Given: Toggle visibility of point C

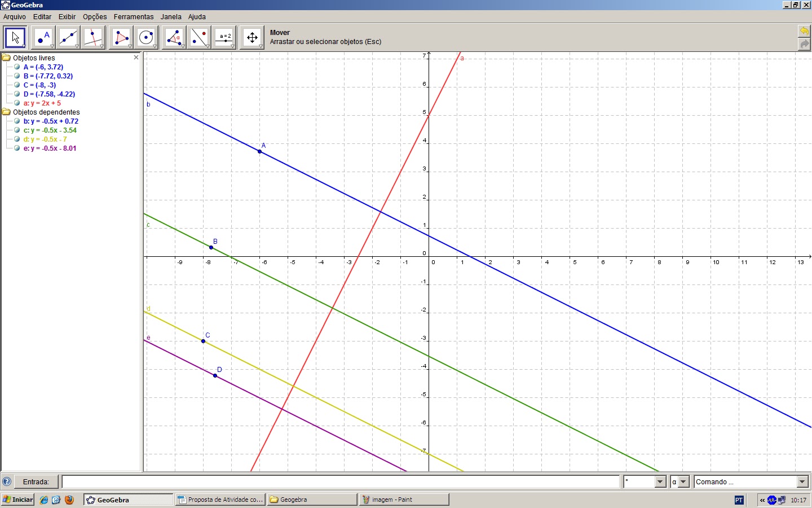Looking at the screenshot, I should point(17,85).
